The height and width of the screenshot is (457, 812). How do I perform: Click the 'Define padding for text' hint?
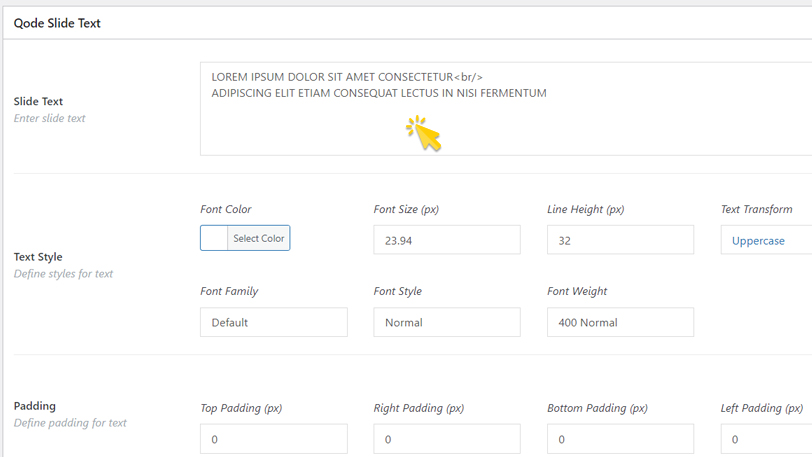70,423
